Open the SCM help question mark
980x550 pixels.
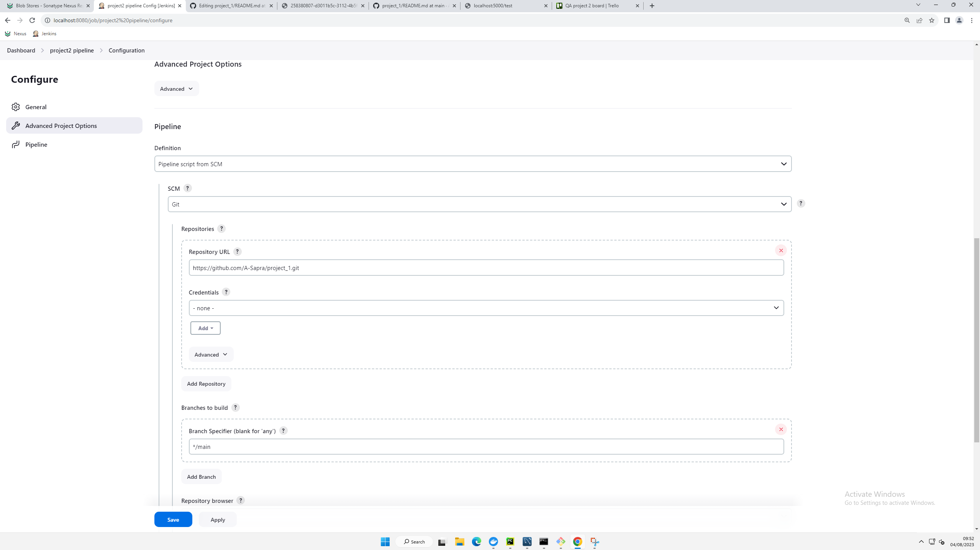click(x=187, y=188)
